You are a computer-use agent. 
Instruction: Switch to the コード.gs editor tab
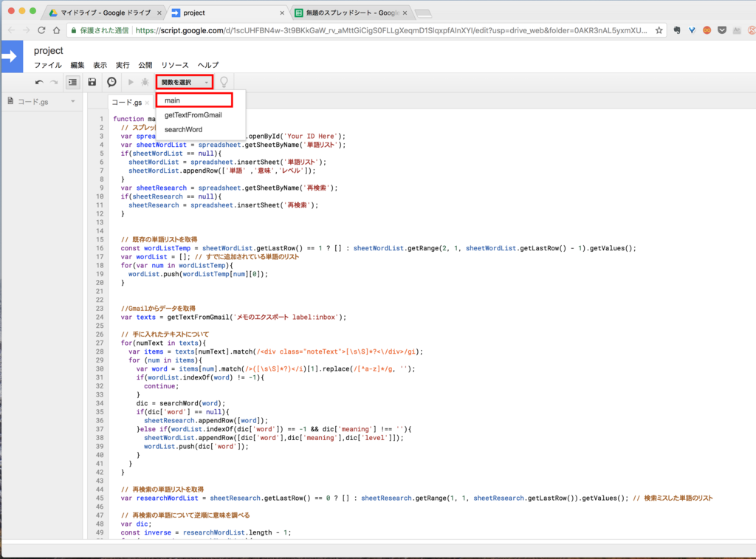click(x=126, y=102)
